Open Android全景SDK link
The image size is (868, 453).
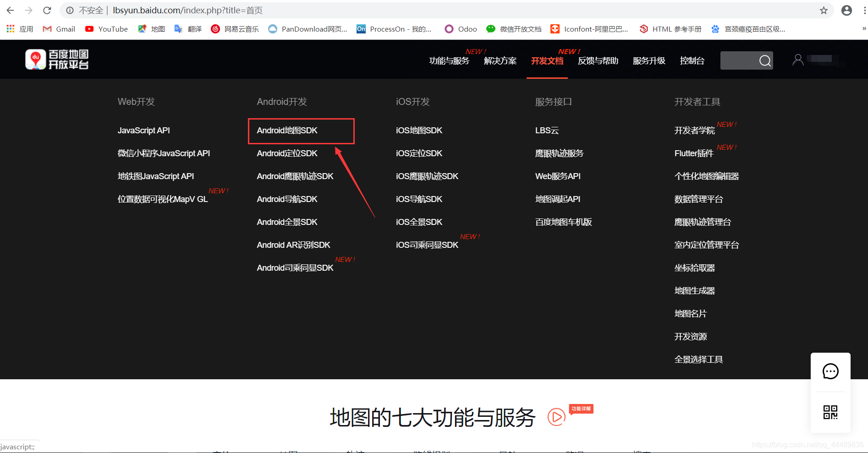287,222
